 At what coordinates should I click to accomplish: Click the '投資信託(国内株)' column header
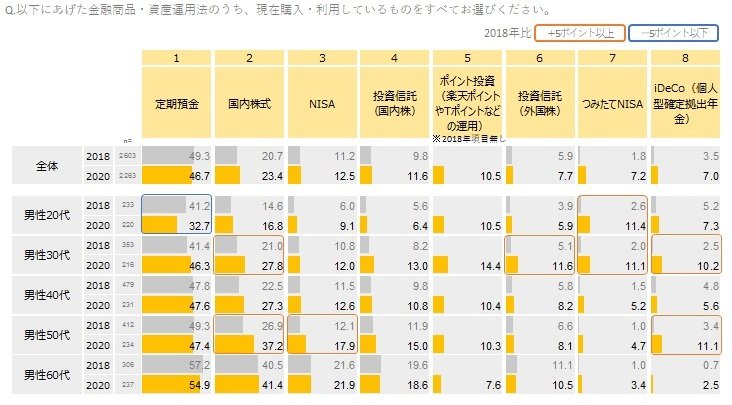point(394,103)
